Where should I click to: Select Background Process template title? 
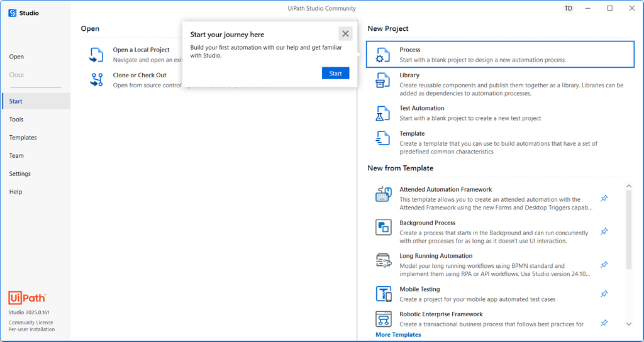point(428,223)
